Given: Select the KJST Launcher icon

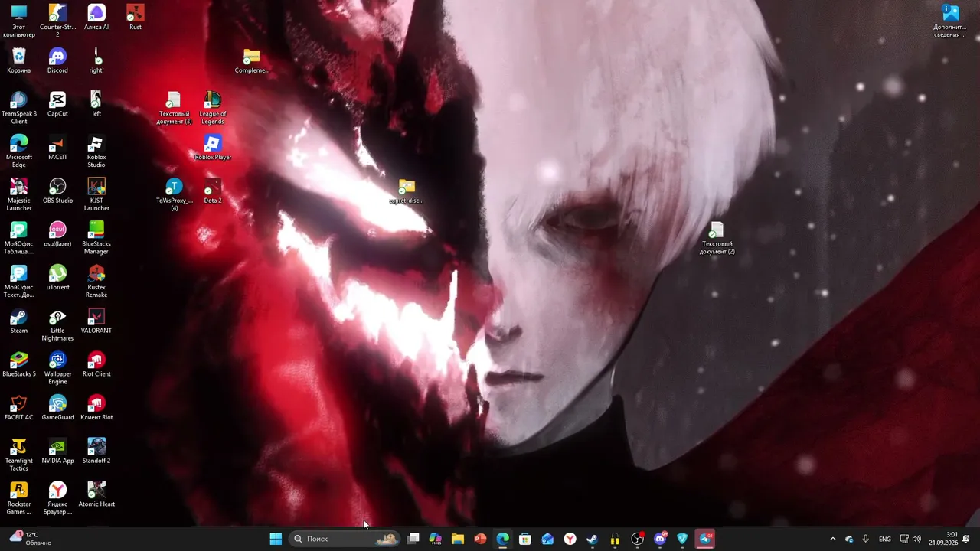Looking at the screenshot, I should (x=96, y=195).
